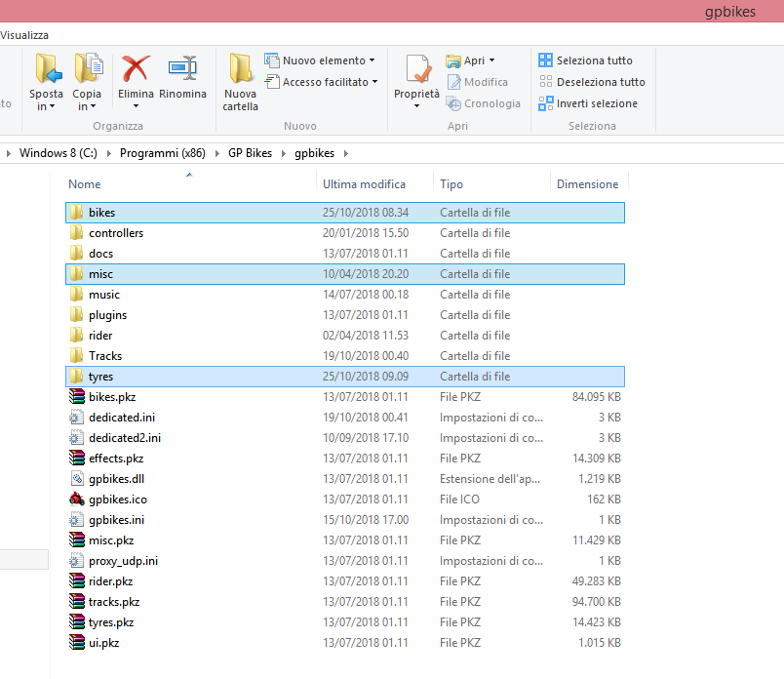
Task: Click the Rinomina rename icon
Action: [x=182, y=68]
